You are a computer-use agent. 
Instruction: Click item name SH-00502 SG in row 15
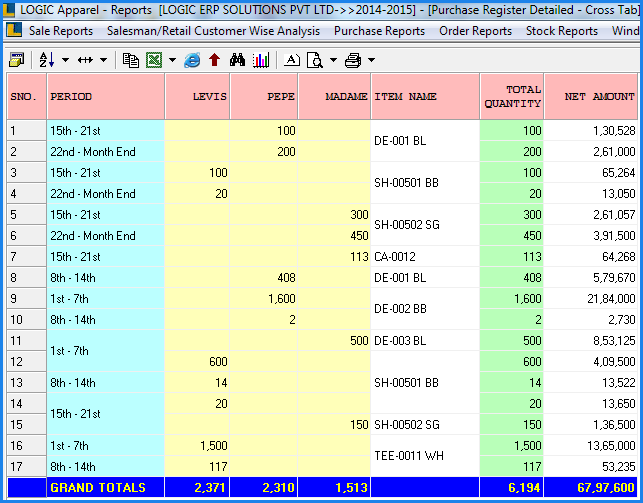425,425
